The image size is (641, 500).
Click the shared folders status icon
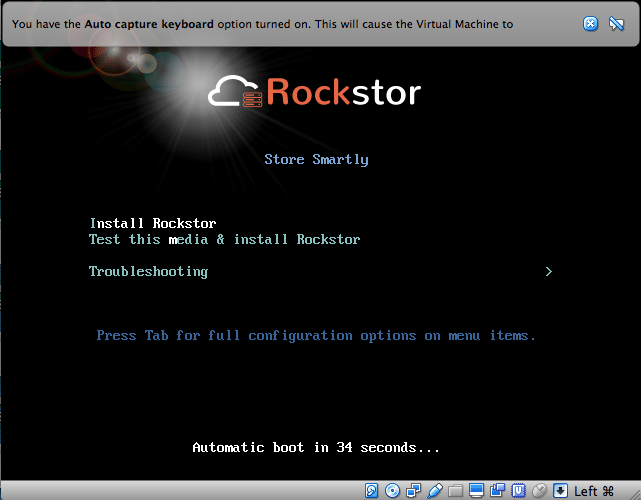pyautogui.click(x=455, y=490)
